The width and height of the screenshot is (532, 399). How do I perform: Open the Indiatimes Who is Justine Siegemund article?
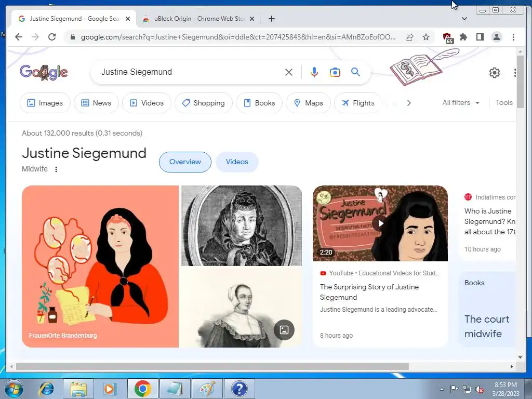click(489, 221)
